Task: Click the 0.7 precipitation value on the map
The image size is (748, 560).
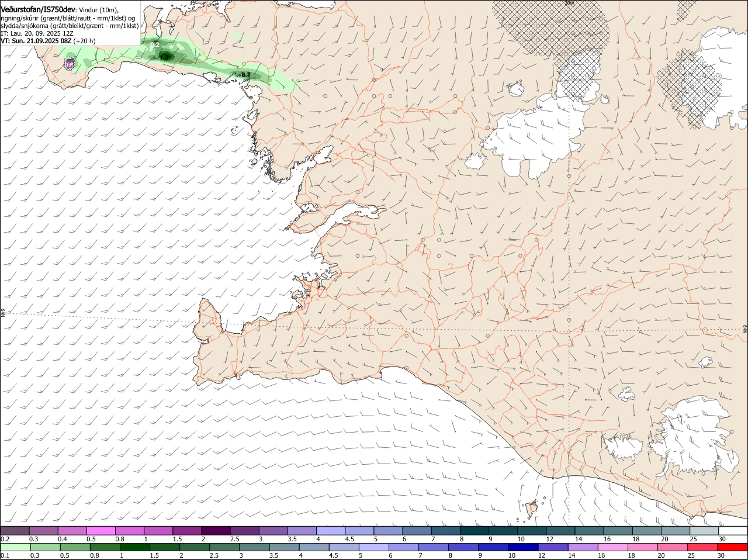Action: (x=246, y=75)
